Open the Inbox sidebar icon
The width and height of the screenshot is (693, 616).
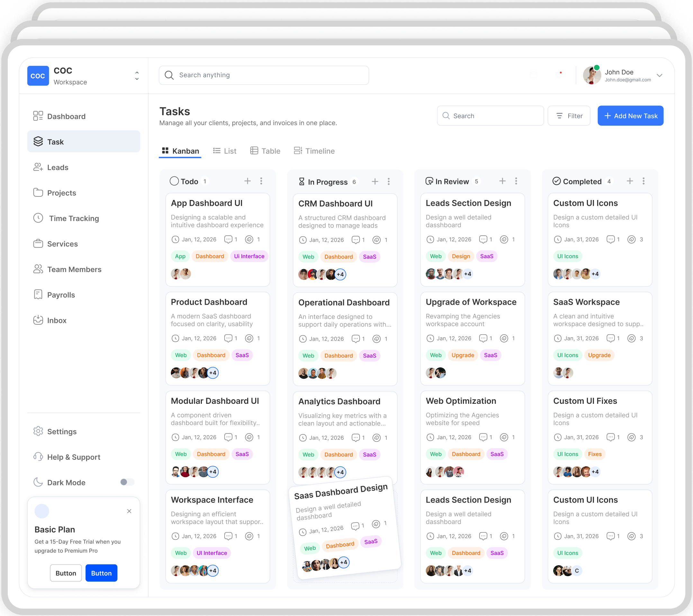pos(38,320)
